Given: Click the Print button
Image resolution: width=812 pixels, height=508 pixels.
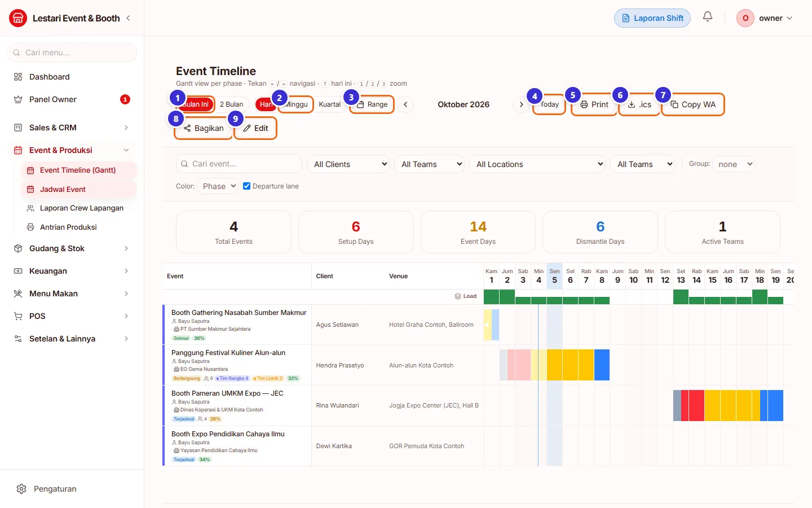Looking at the screenshot, I should (x=594, y=104).
